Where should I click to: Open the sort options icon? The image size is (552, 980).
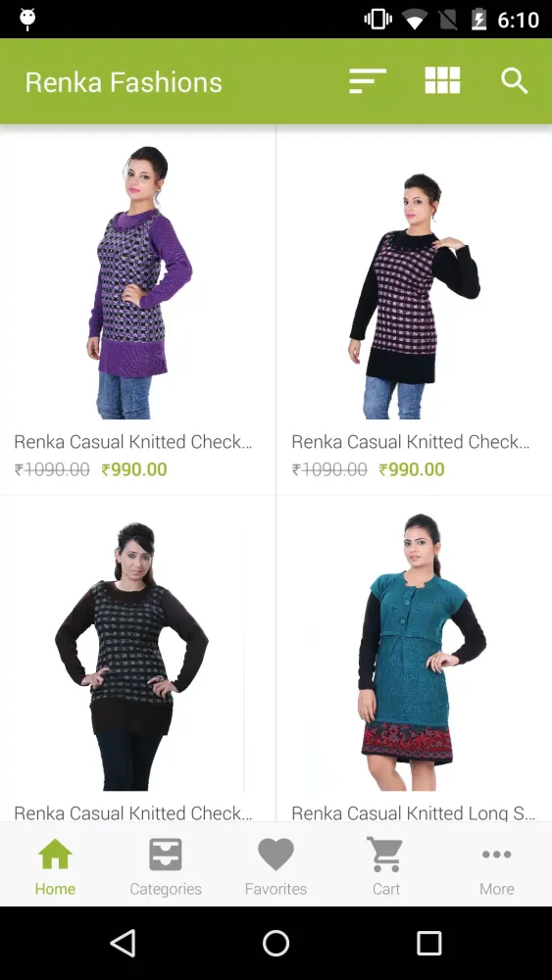click(367, 81)
